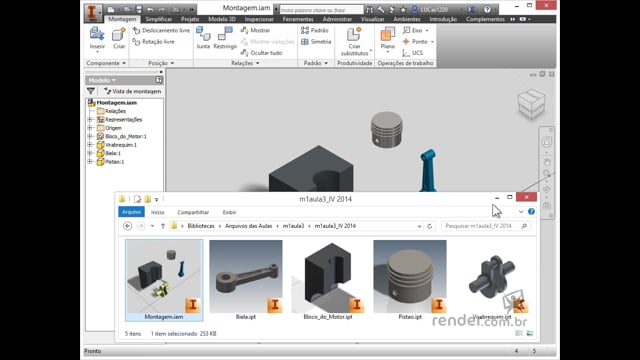Image resolution: width=640 pixels, height=360 pixels.
Task: Open the Modelo browser dropdown
Action: (x=102, y=80)
